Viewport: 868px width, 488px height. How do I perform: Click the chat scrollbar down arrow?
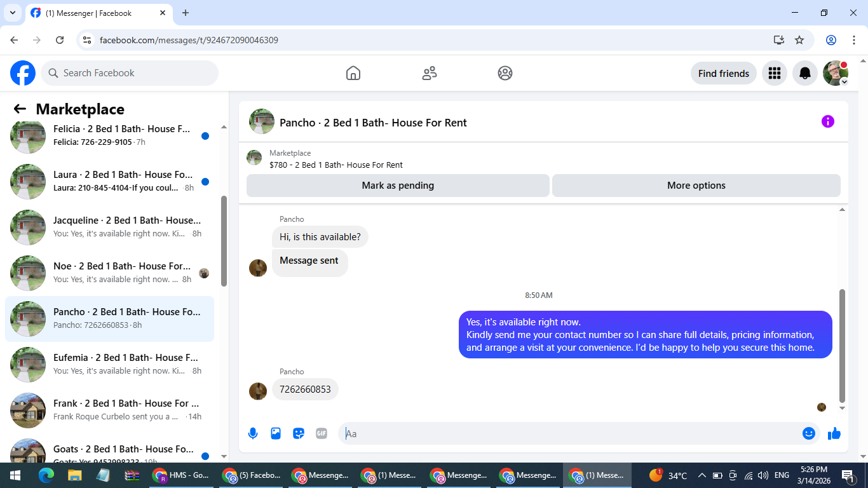tap(843, 408)
